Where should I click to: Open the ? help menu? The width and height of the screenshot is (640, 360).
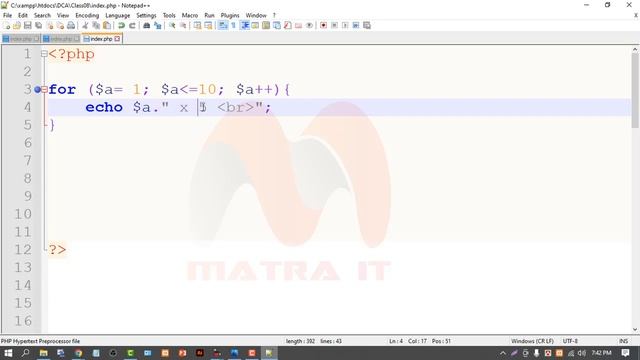274,15
